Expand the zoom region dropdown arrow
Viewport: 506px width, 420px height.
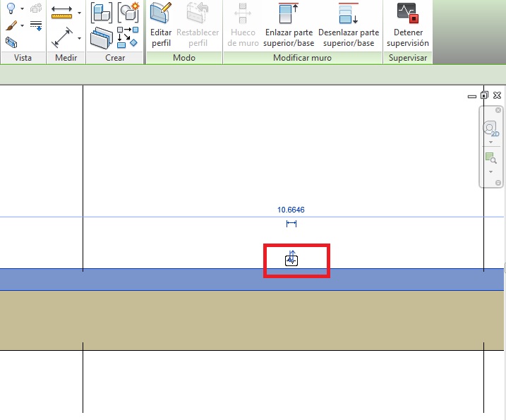[x=490, y=172]
